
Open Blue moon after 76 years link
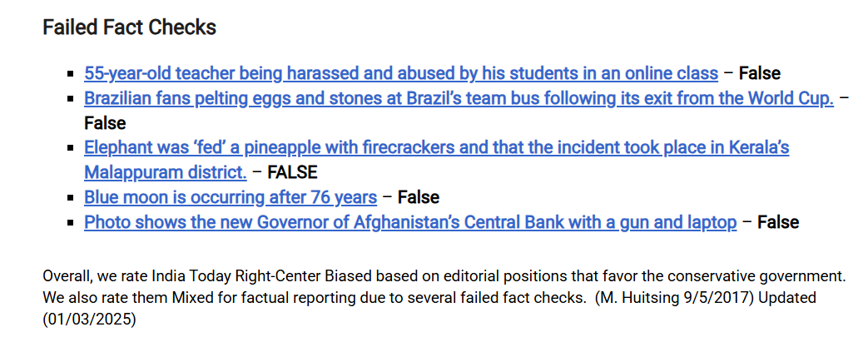pos(231,197)
